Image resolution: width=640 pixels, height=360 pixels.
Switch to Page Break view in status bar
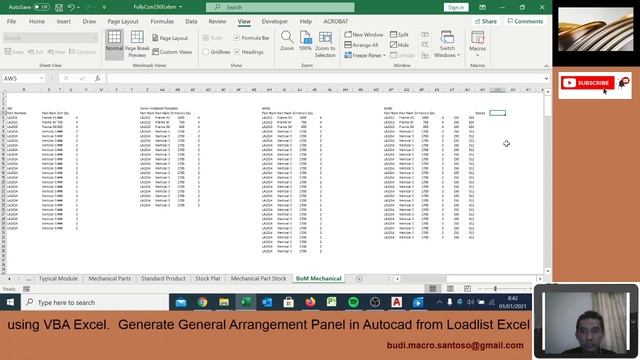coord(467,289)
